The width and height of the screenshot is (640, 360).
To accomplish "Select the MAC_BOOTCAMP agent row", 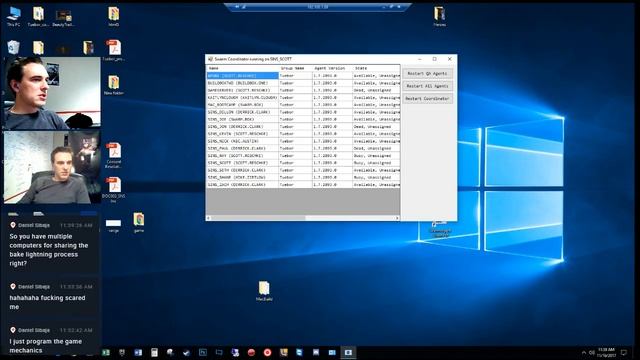I will 303,104.
